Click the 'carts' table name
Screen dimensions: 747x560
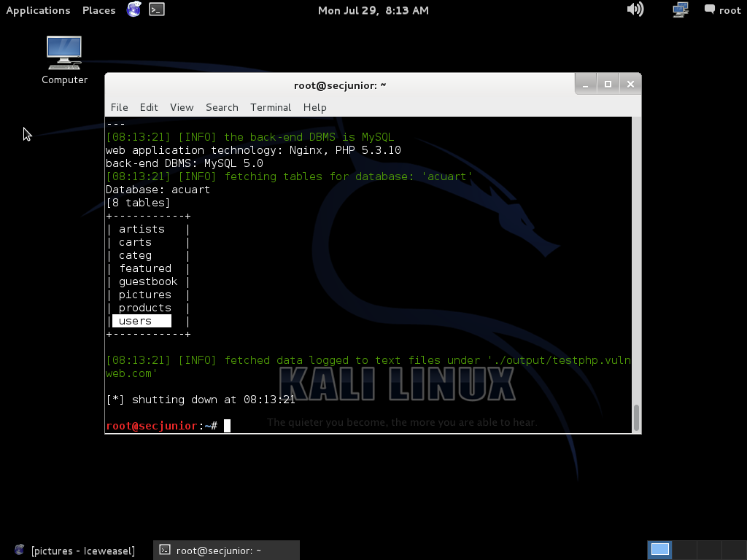tap(135, 242)
